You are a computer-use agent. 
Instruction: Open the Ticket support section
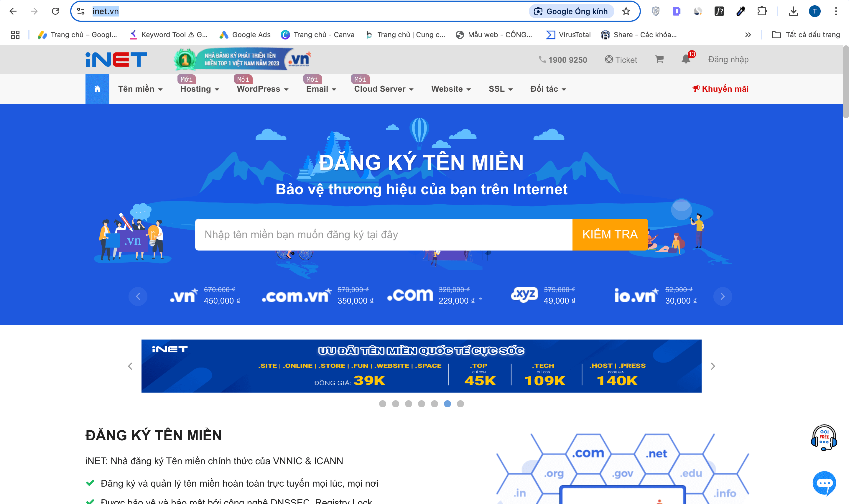point(621,60)
